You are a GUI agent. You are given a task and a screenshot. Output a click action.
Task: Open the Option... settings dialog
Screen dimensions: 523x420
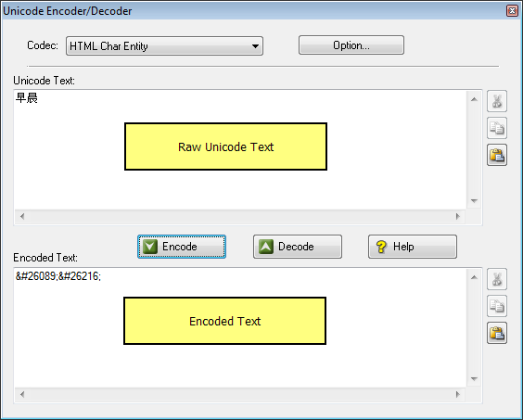click(x=351, y=45)
